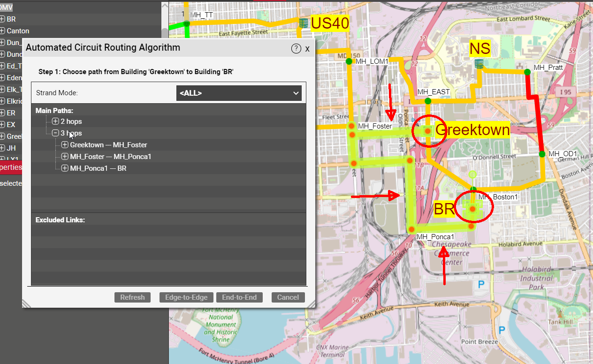Click the End-to-End button
This screenshot has width=593, height=364.
(x=240, y=297)
